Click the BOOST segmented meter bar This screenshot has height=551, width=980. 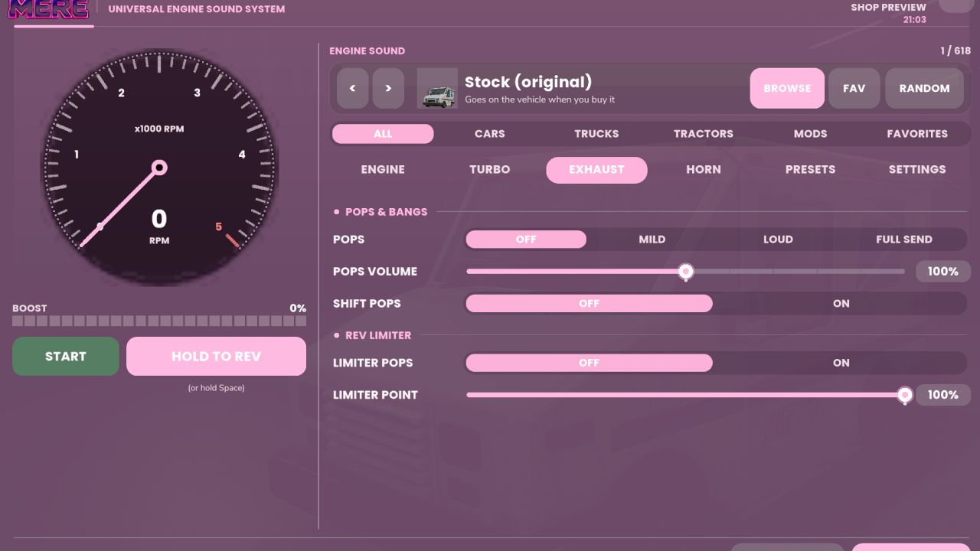click(x=159, y=321)
